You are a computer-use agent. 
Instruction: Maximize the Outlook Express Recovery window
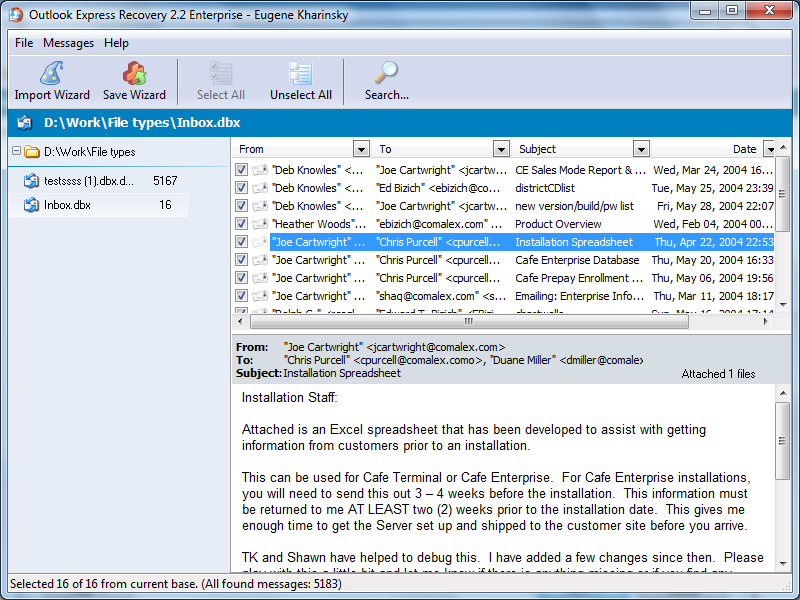point(732,11)
